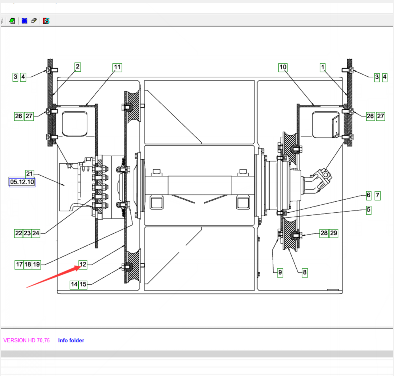Viewport: 394px width, 376px height.
Task: Select part callout number 10
Action: pos(283,67)
